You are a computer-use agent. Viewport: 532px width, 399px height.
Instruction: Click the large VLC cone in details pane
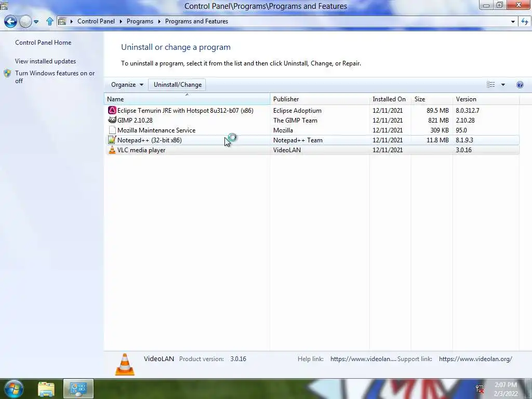click(125, 364)
